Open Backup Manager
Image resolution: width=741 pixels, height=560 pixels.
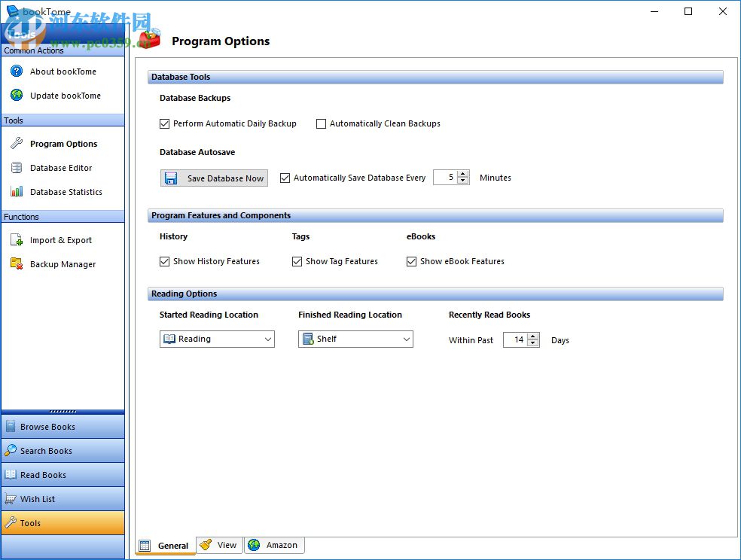(63, 264)
